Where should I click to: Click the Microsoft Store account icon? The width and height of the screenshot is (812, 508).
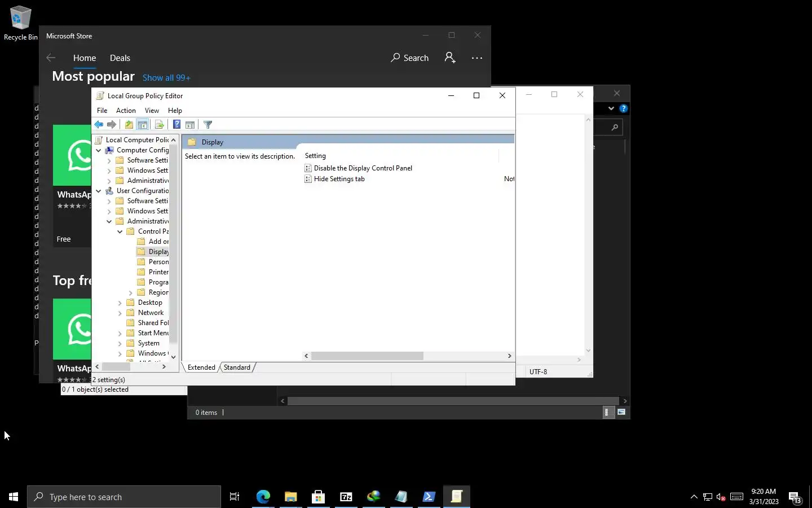tap(449, 58)
